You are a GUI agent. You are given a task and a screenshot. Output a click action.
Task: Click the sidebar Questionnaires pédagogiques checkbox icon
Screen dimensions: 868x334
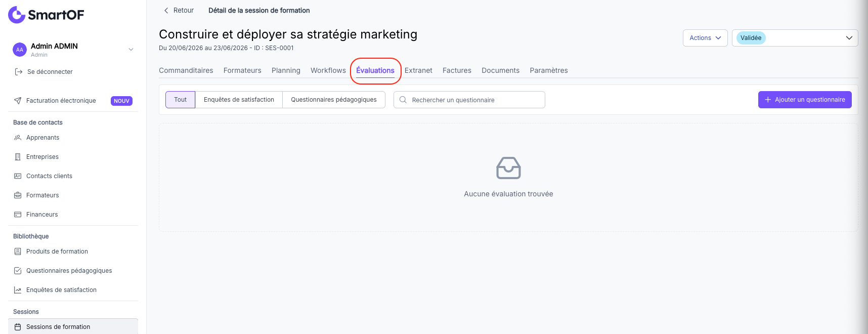pyautogui.click(x=18, y=271)
